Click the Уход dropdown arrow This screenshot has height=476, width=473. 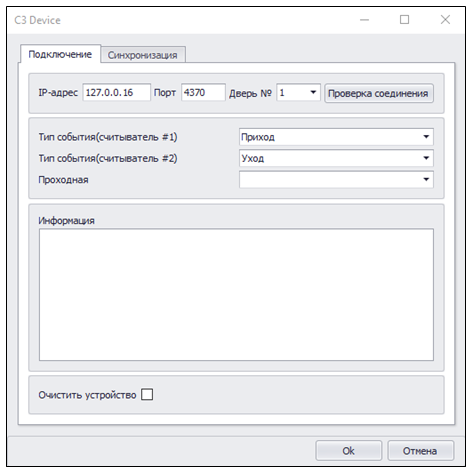click(426, 158)
